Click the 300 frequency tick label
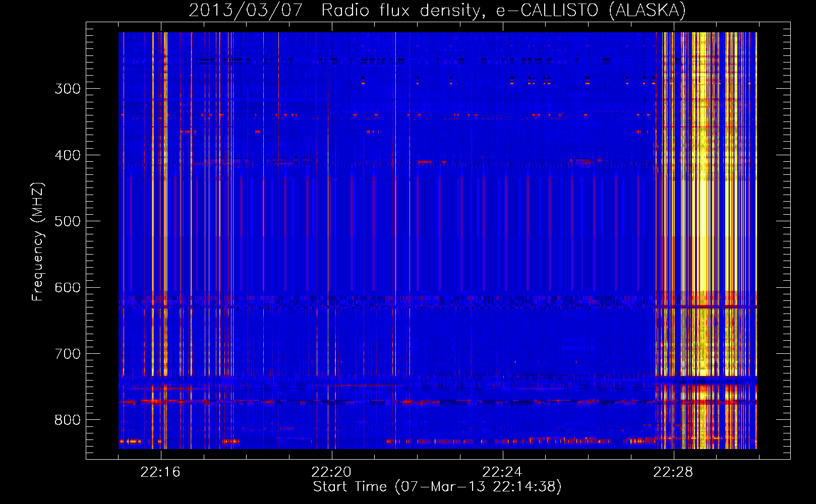Image resolution: width=816 pixels, height=504 pixels. coord(68,89)
